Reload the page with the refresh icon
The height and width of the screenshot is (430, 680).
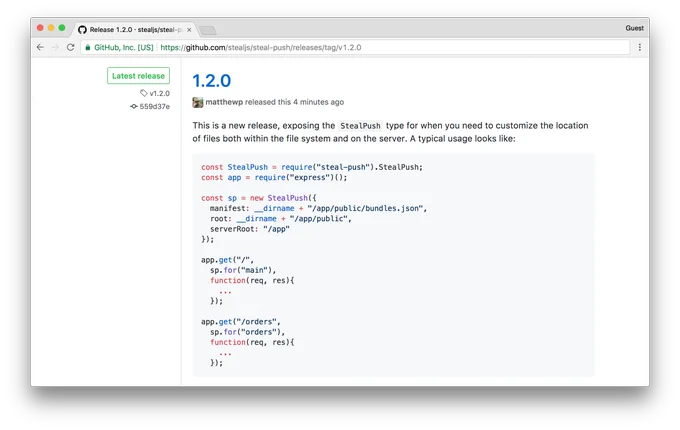(x=70, y=47)
